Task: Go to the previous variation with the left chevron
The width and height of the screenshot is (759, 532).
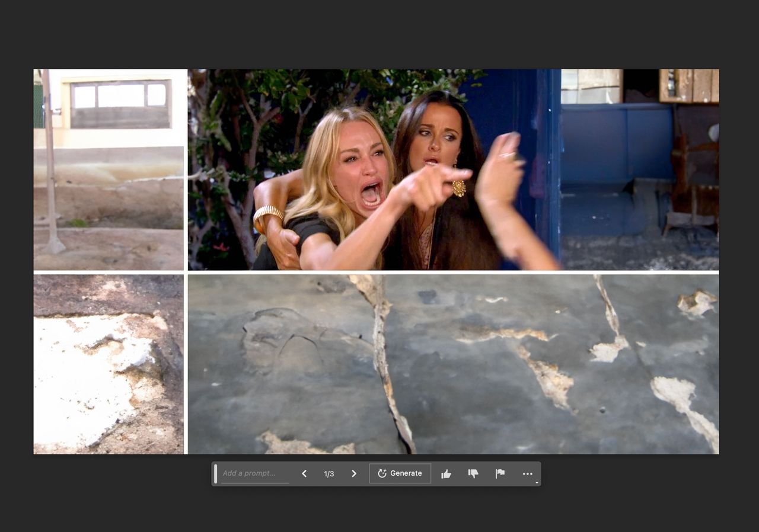Action: point(304,473)
